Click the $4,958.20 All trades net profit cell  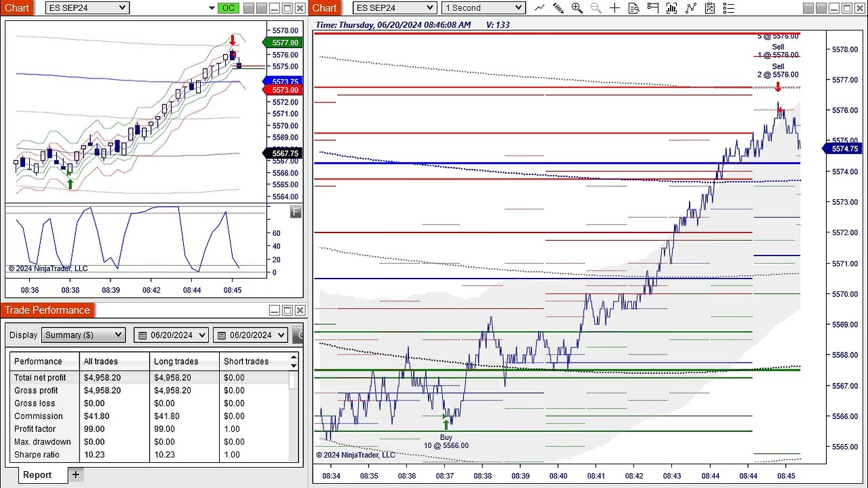pos(102,378)
